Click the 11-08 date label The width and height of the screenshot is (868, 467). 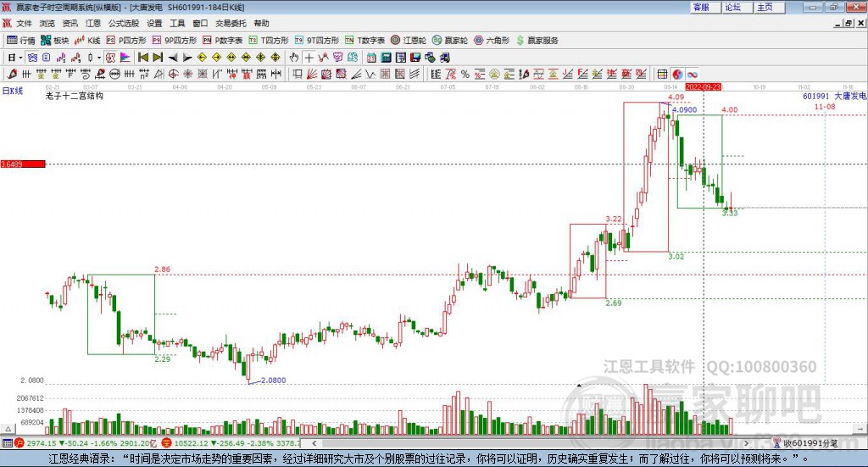point(825,106)
